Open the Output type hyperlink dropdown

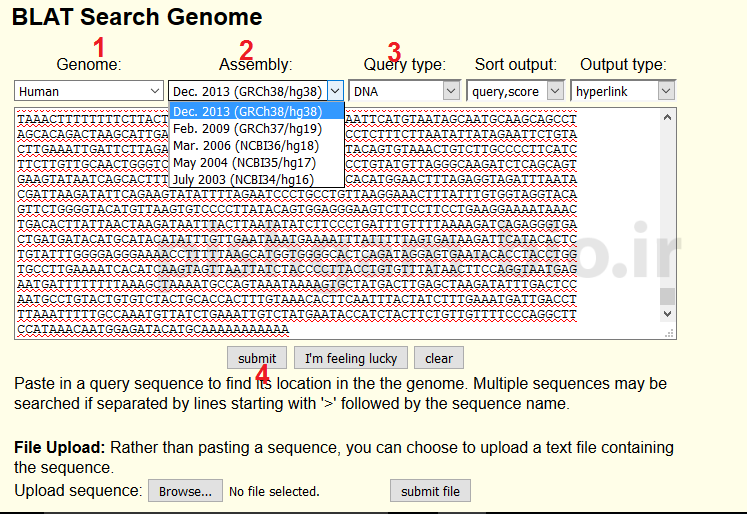point(623,91)
